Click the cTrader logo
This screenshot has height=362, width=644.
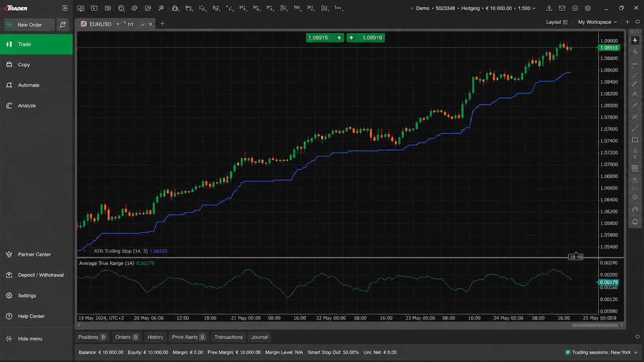point(16,8)
